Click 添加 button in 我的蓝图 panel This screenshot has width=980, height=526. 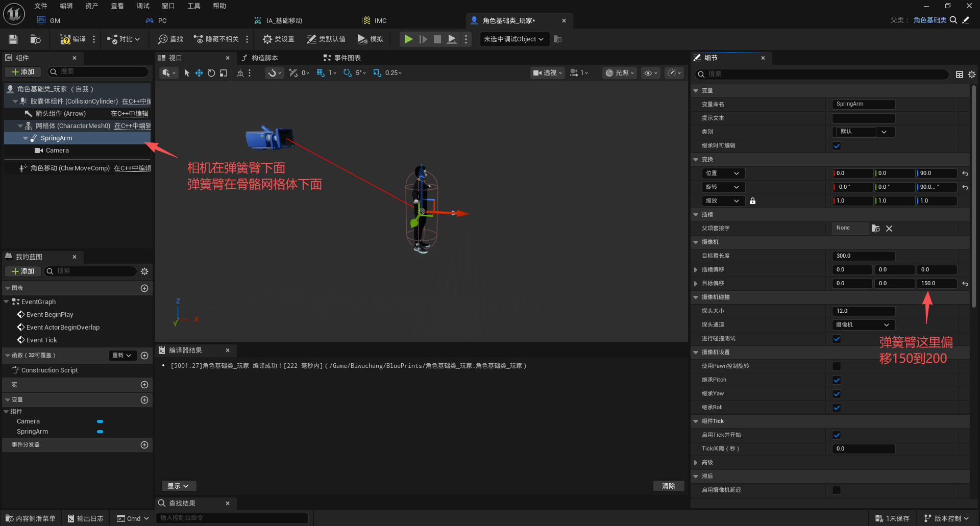click(23, 271)
